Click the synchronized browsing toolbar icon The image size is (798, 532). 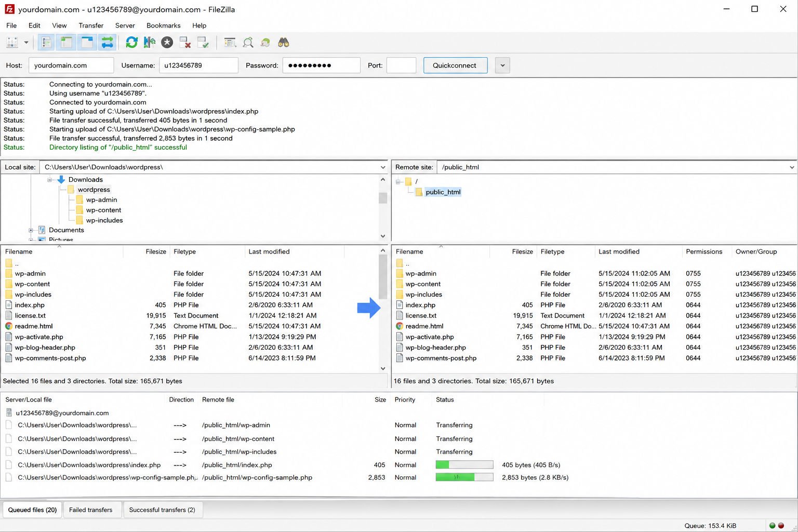[265, 43]
